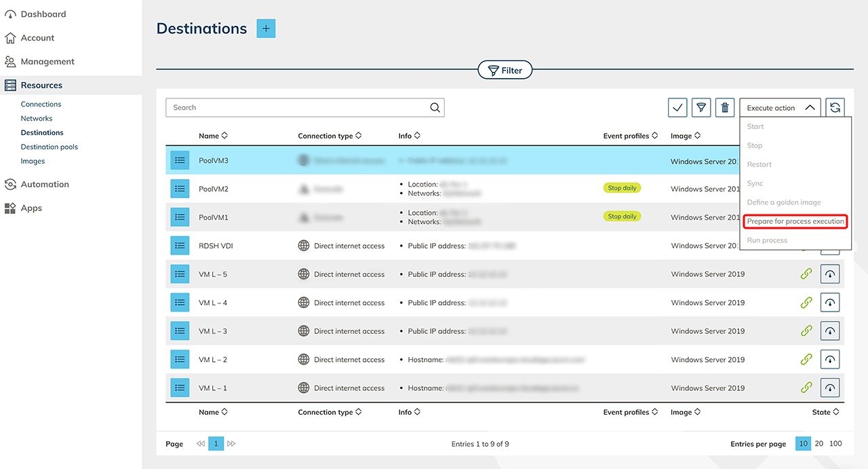This screenshot has width=868, height=469.
Task: Go to Automation section
Action: point(45,185)
